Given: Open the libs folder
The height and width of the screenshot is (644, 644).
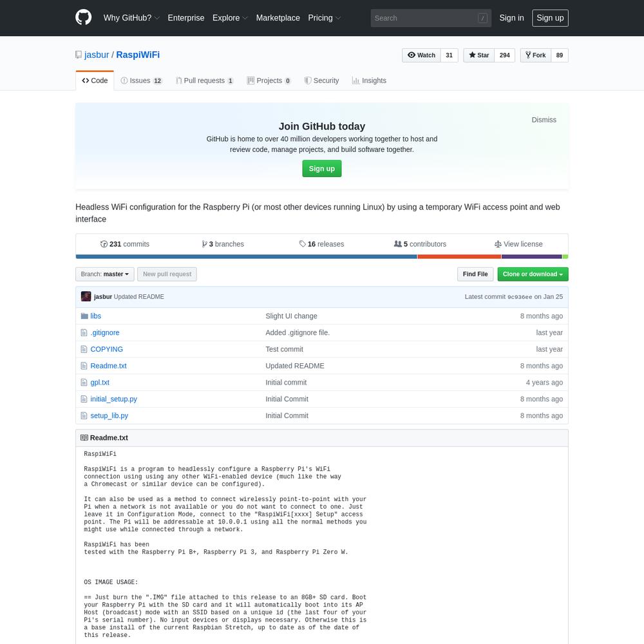Looking at the screenshot, I should pos(96,316).
